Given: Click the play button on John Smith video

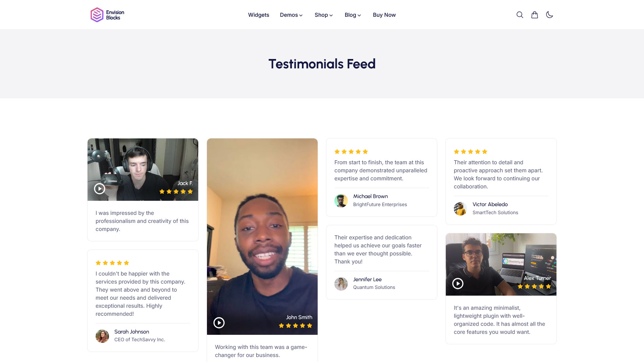Looking at the screenshot, I should click(x=219, y=323).
